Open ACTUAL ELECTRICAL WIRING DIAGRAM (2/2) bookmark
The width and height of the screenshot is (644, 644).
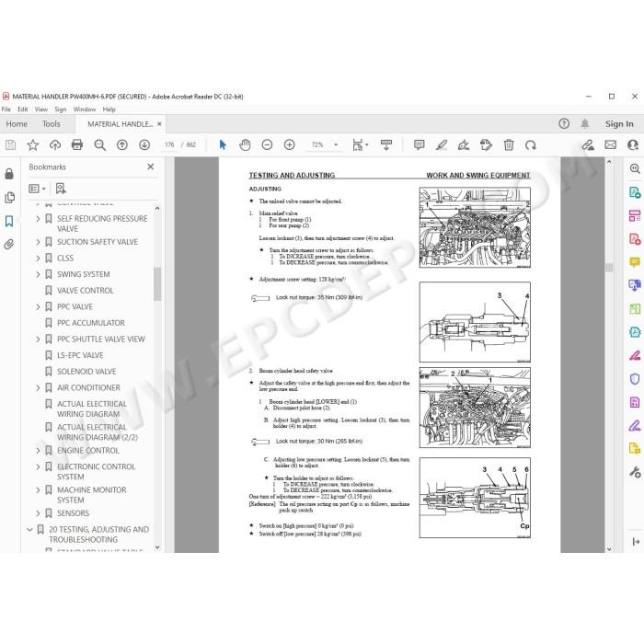click(x=98, y=432)
